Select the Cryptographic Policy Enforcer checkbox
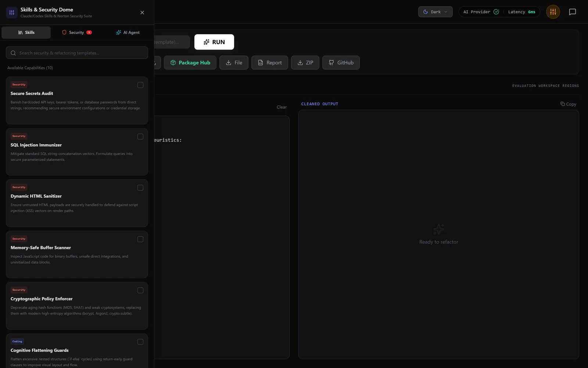This screenshot has width=588, height=368. coord(140,290)
